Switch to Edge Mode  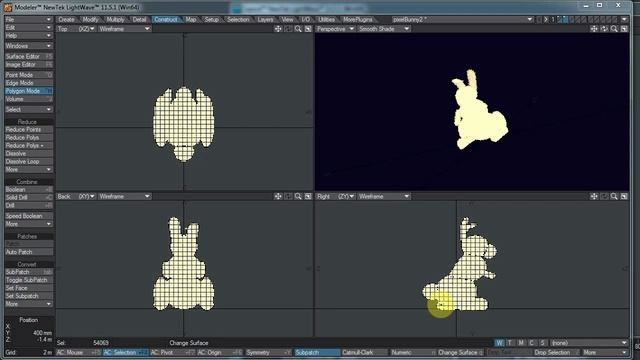click(x=29, y=83)
